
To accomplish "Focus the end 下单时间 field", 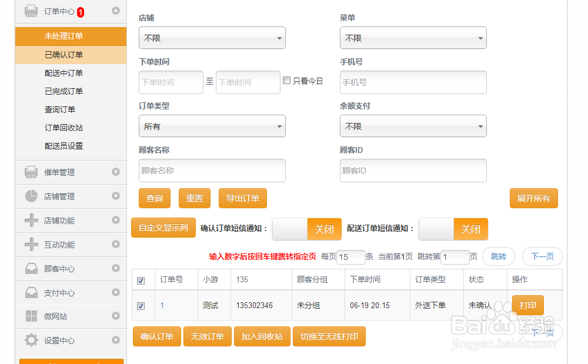I will tap(248, 82).
